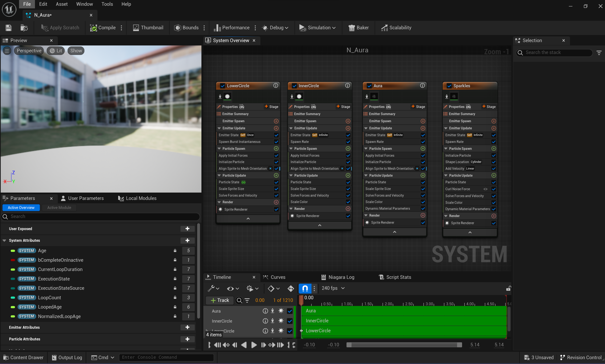Toggle Aura track checkbox in timeline

coord(290,311)
